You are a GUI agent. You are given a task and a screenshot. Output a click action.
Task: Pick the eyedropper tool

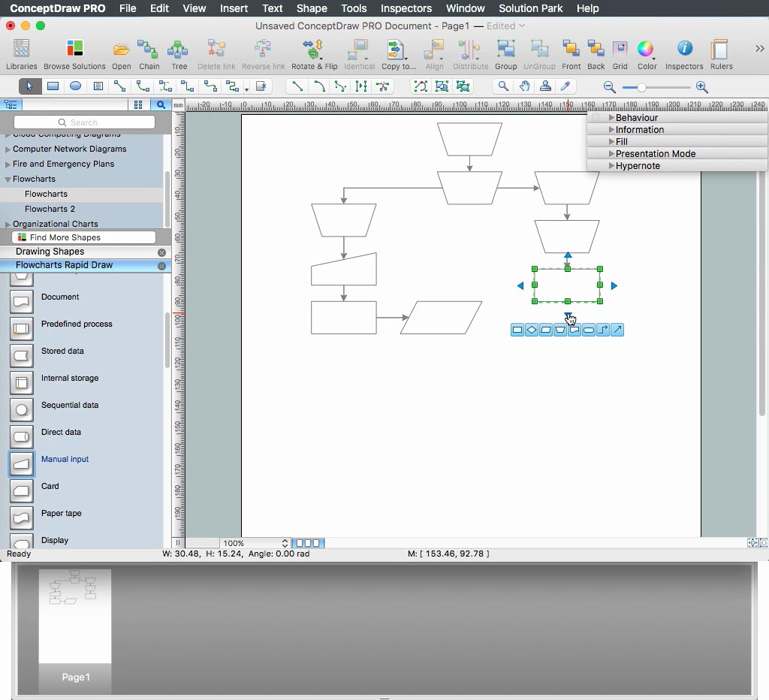(x=566, y=86)
